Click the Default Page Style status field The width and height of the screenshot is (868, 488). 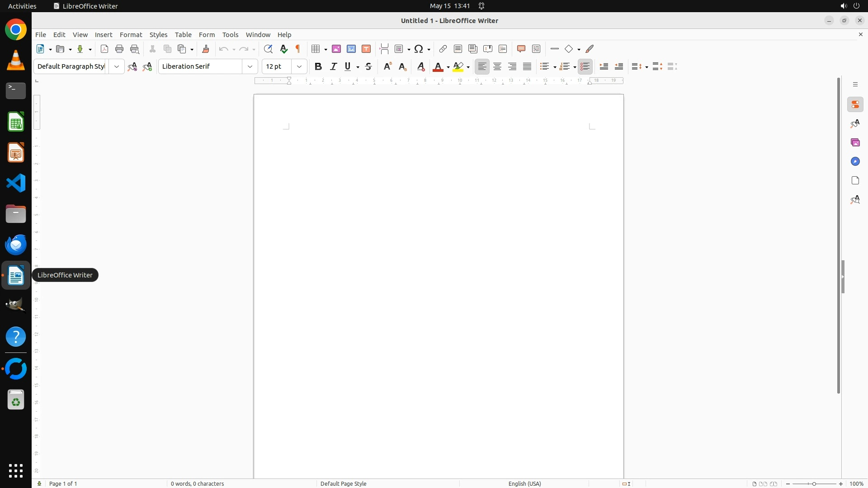(x=343, y=484)
